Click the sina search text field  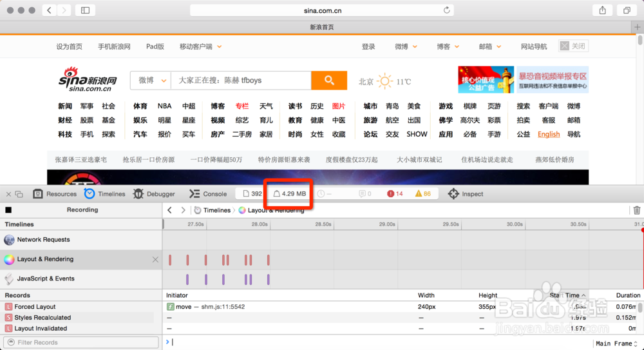(241, 80)
